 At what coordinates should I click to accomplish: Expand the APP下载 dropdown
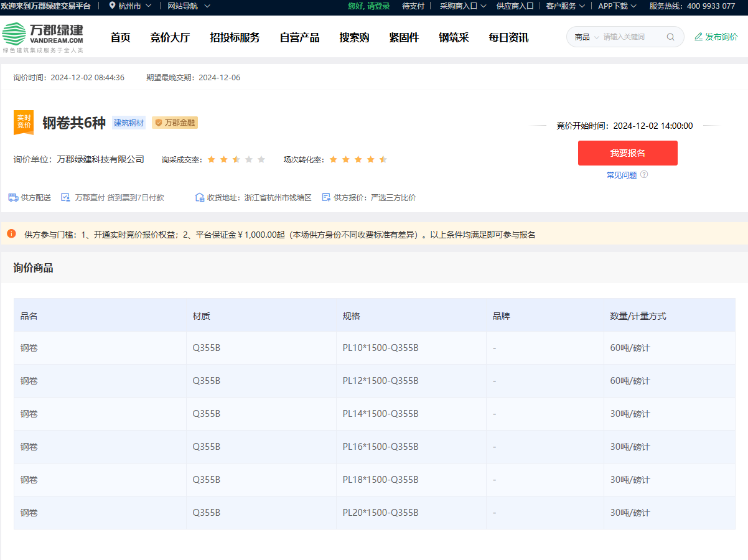[617, 6]
